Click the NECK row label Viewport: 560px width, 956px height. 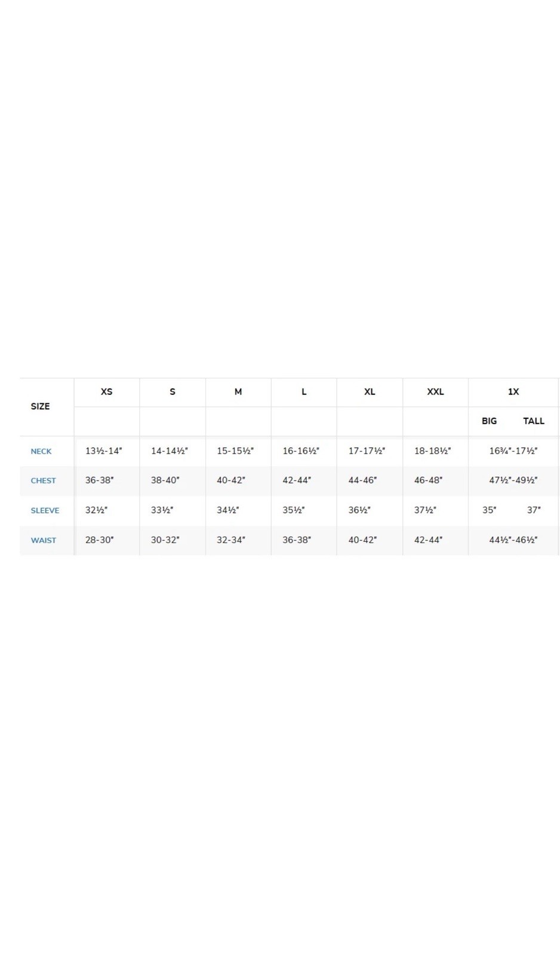(x=41, y=451)
